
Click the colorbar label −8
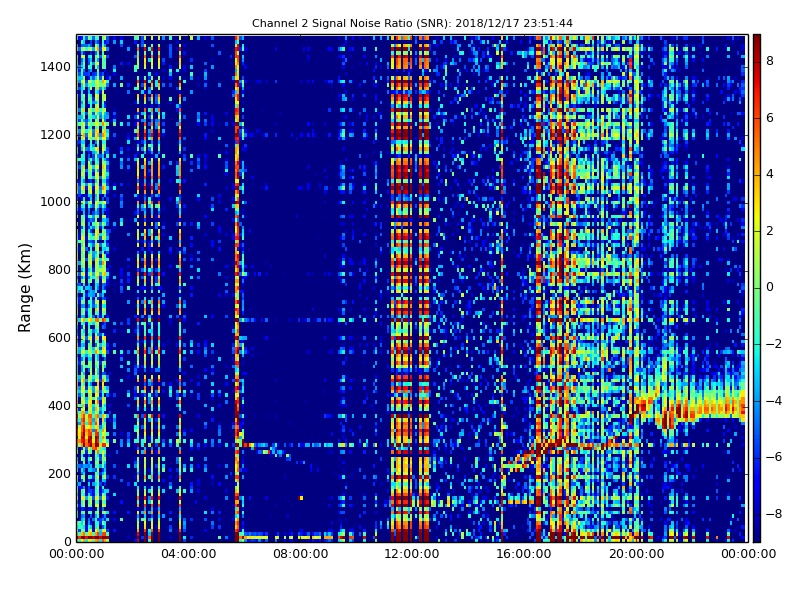click(x=774, y=514)
